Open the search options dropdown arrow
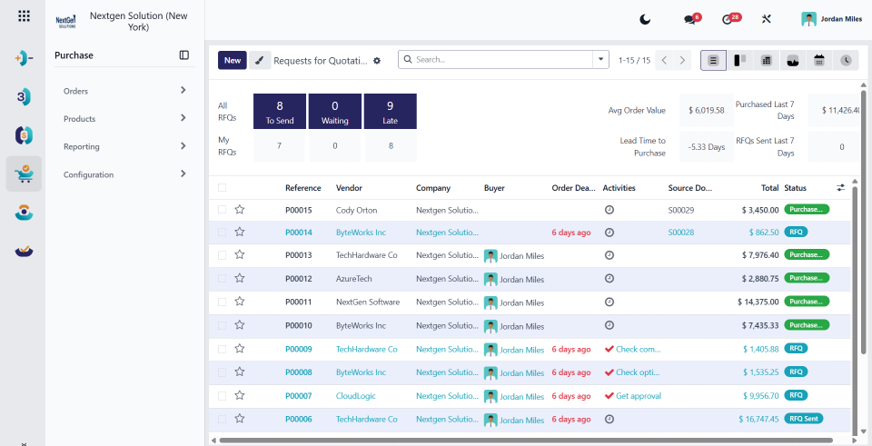The height and width of the screenshot is (446, 872). (x=601, y=60)
